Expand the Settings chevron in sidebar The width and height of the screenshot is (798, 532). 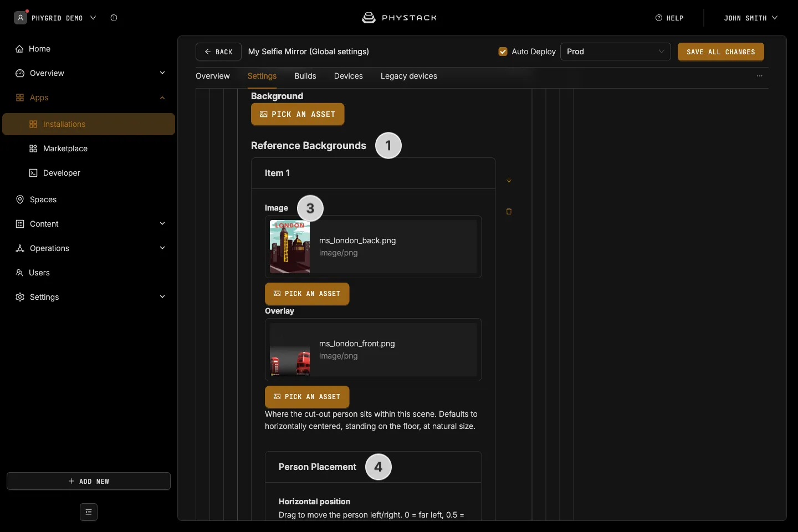tap(162, 297)
